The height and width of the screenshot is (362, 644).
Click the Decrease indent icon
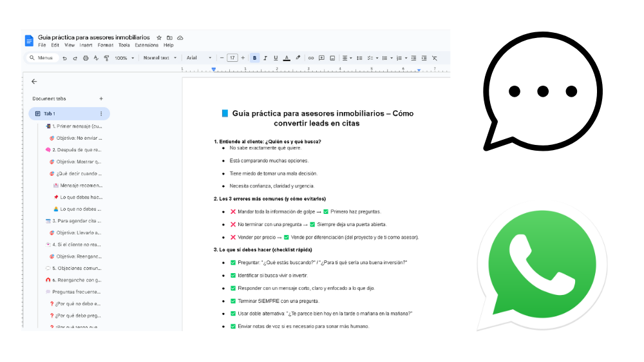(x=413, y=58)
